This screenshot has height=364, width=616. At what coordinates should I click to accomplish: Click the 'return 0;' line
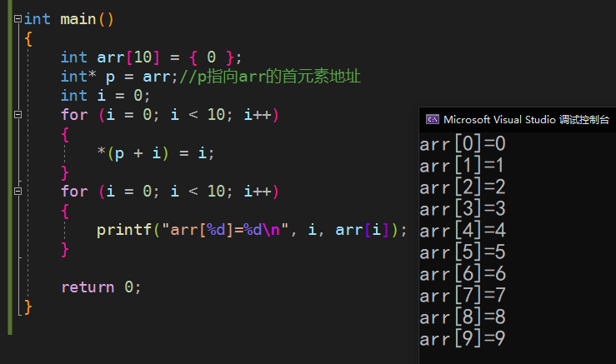(101, 287)
